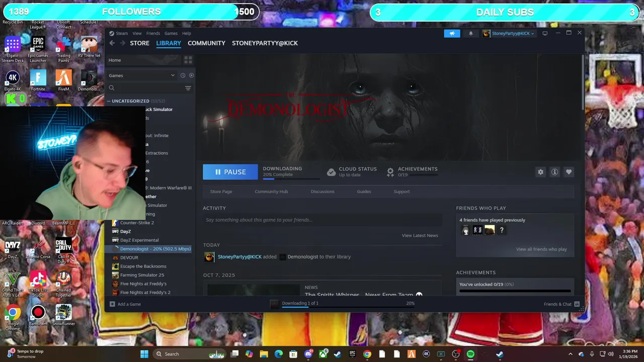This screenshot has height=362, width=644.
Task: Open Steam notifications bell
Action: [471, 33]
